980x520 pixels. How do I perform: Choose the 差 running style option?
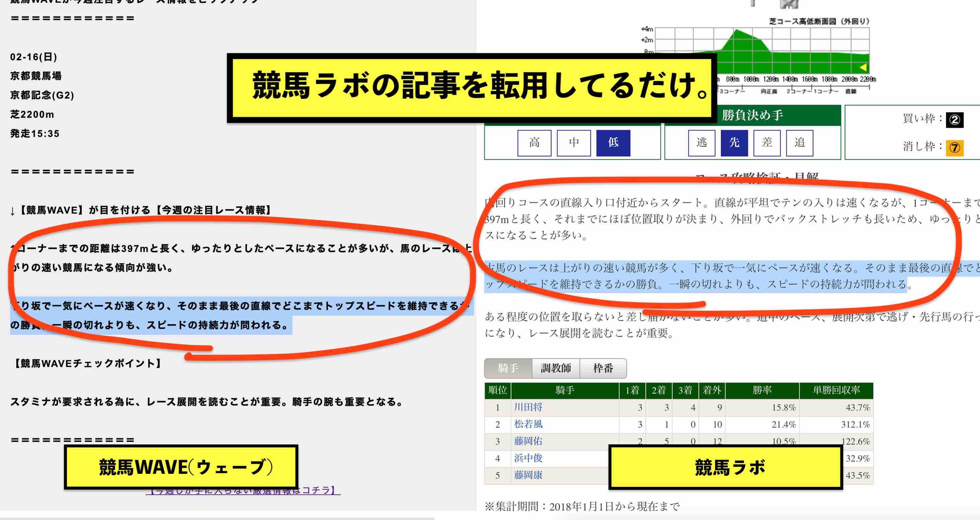pyautogui.click(x=767, y=143)
